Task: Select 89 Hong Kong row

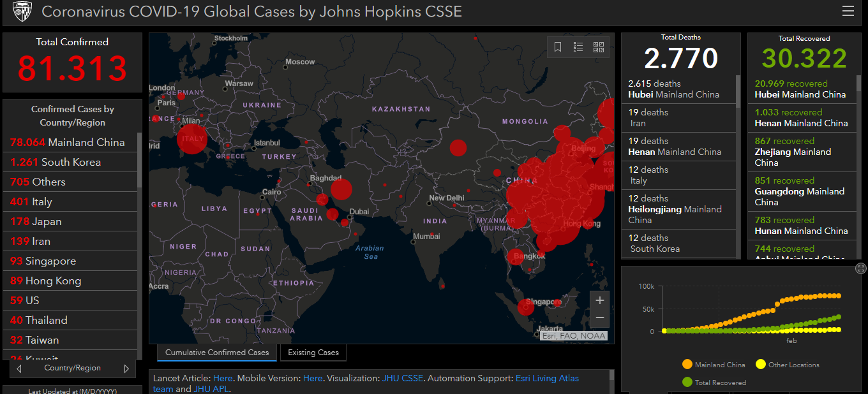Action: click(70, 281)
